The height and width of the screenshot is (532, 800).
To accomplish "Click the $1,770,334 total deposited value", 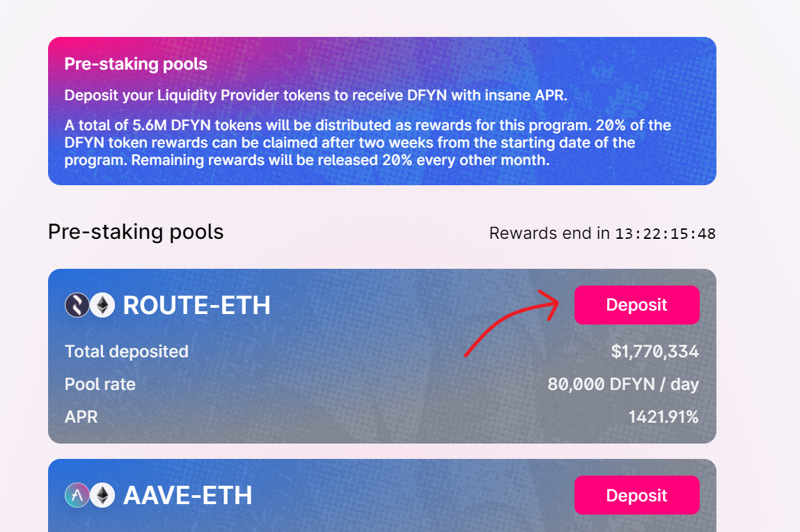I will [654, 352].
